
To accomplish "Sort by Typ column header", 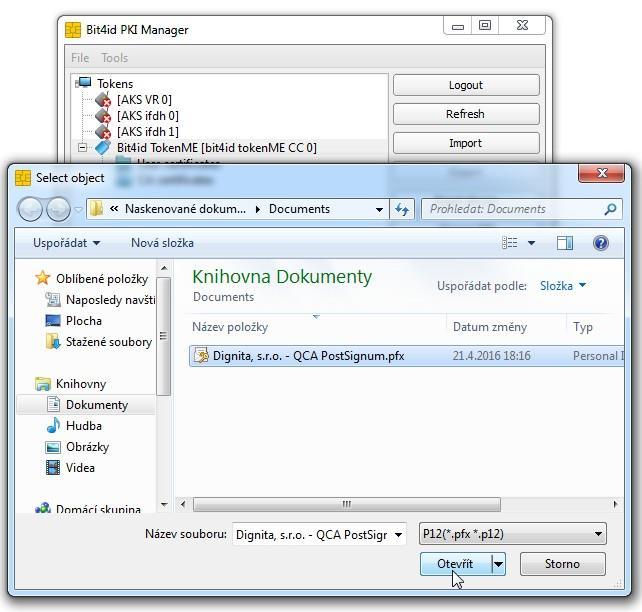I will (x=583, y=327).
